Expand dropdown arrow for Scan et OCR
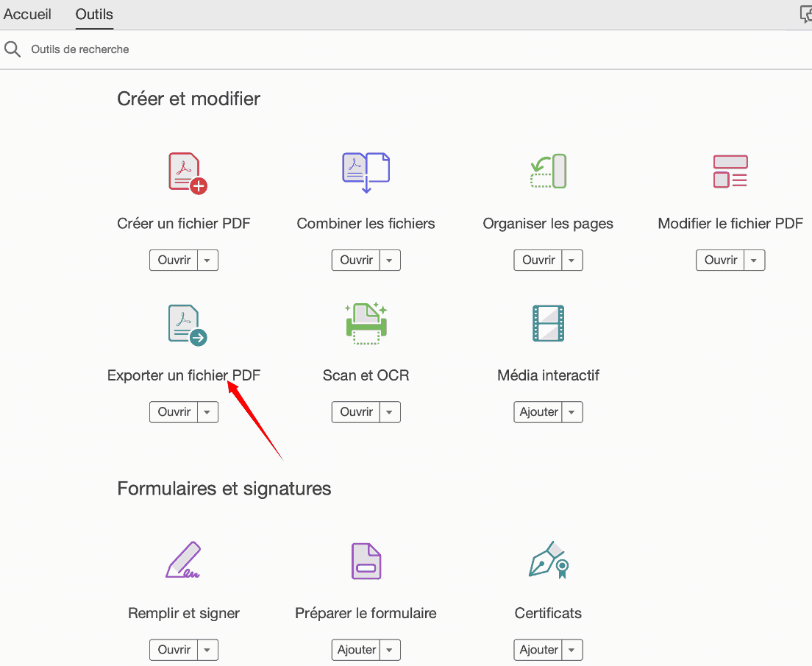The width and height of the screenshot is (812, 666). [x=390, y=412]
